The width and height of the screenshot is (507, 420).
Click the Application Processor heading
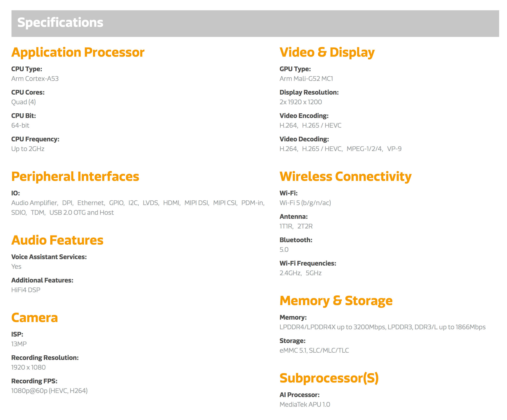(78, 52)
